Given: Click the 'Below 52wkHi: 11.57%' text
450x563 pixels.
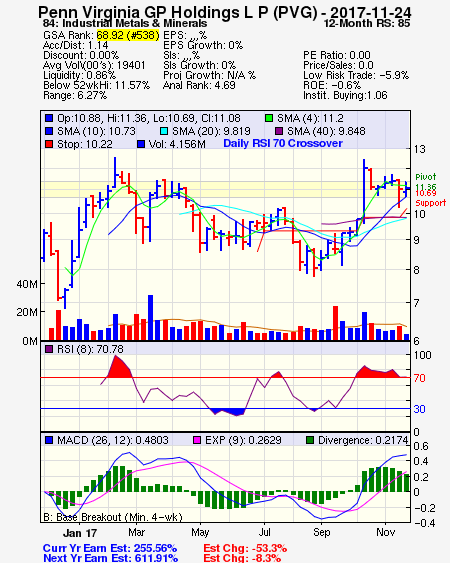Looking at the screenshot, I should click(96, 85).
